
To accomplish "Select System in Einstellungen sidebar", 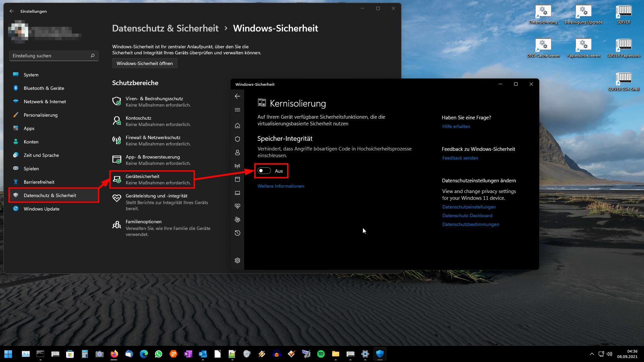I will point(54,75).
